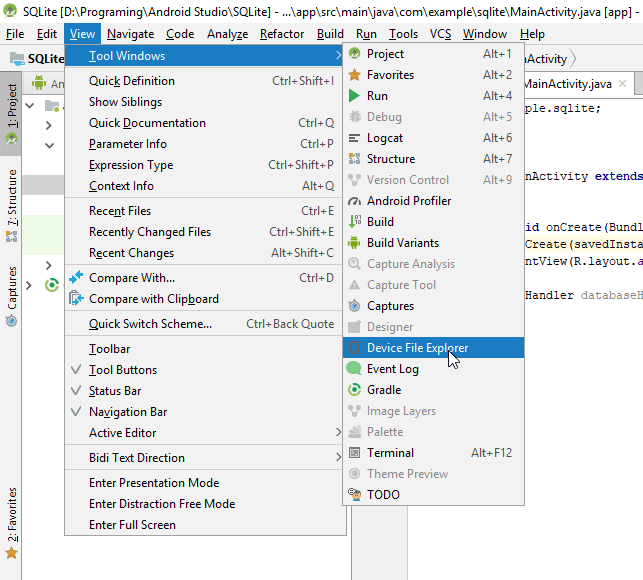
Task: Open the VCS menu
Action: point(440,34)
